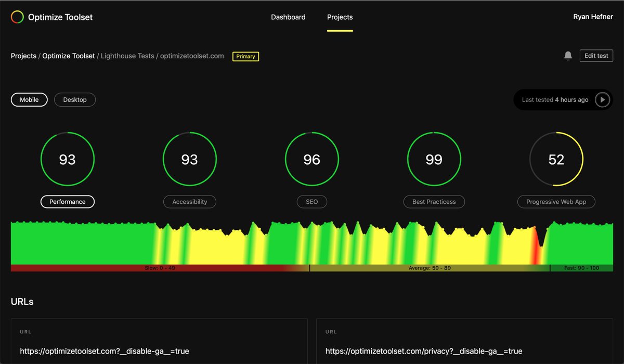624x364 pixels.
Task: Click the SEO score ring showing 96
Action: click(x=312, y=159)
